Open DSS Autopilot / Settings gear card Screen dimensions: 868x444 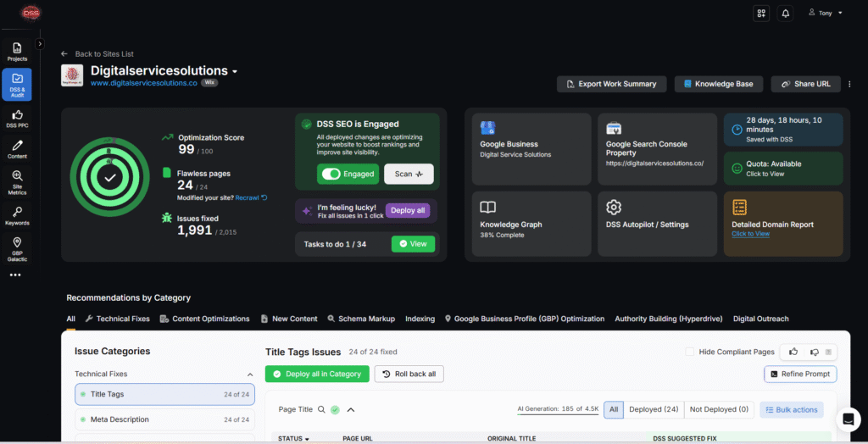[x=658, y=219]
